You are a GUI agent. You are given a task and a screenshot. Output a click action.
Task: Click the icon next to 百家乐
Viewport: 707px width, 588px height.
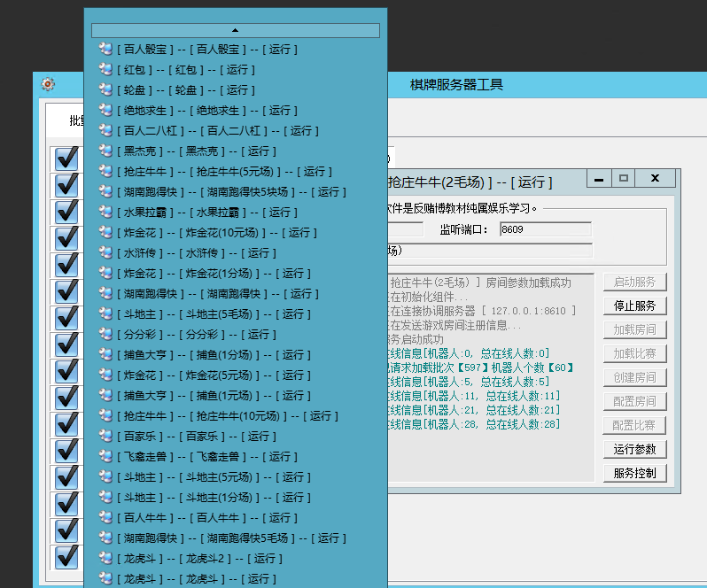click(x=105, y=437)
